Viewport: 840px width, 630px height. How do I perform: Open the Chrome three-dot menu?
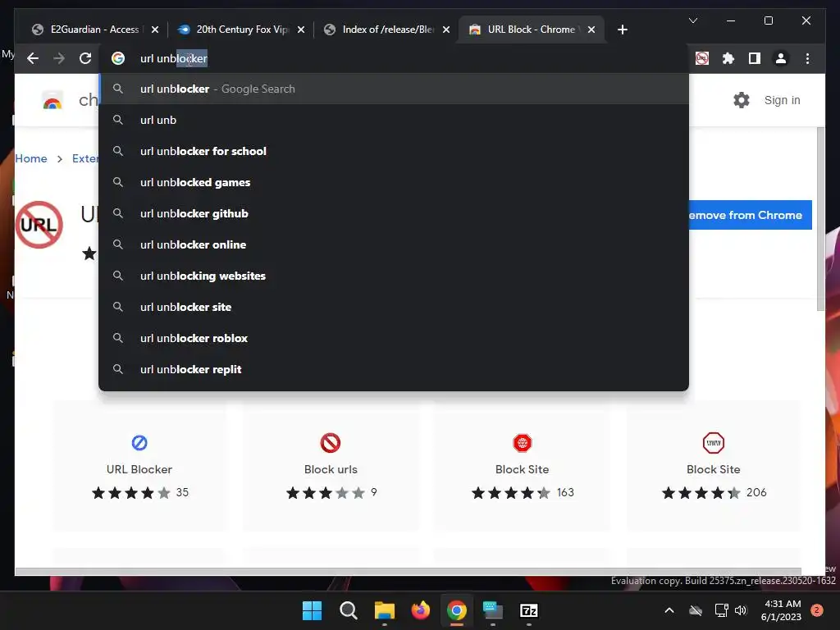(x=807, y=58)
